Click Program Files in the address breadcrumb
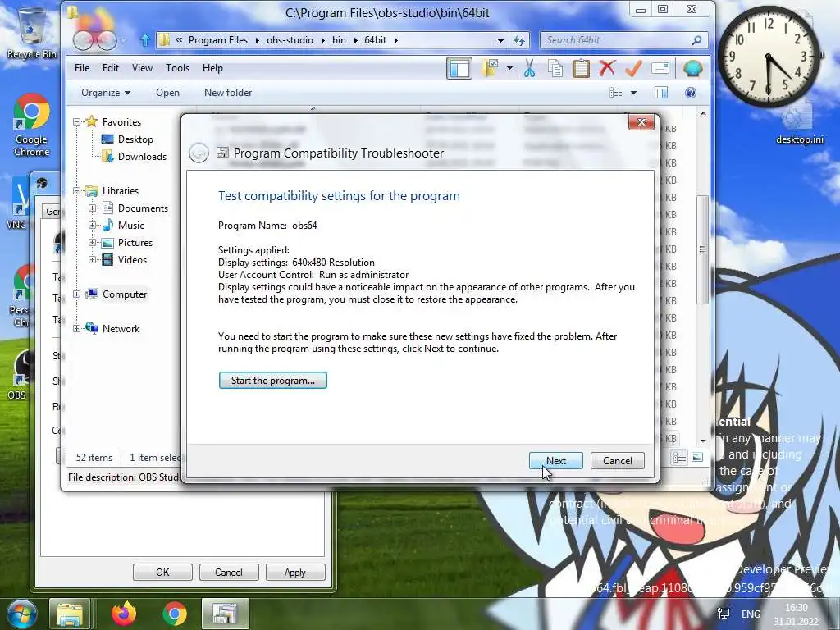The height and width of the screenshot is (630, 840). [x=218, y=40]
